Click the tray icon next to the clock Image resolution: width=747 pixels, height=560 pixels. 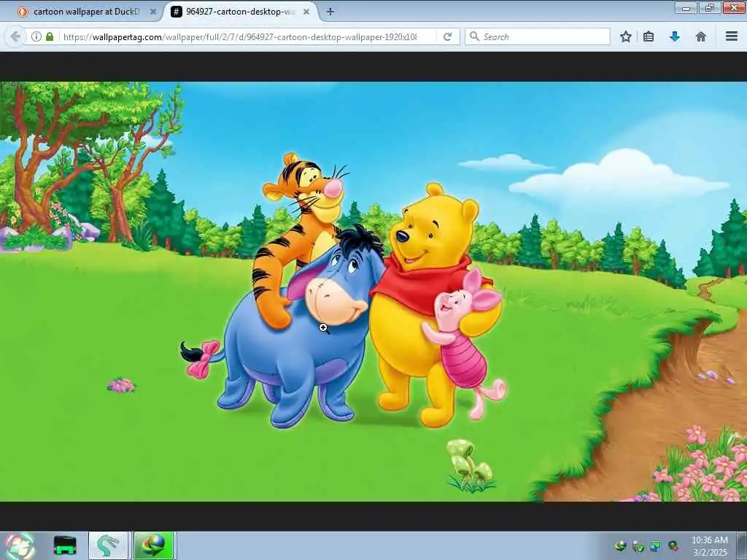tap(673, 546)
